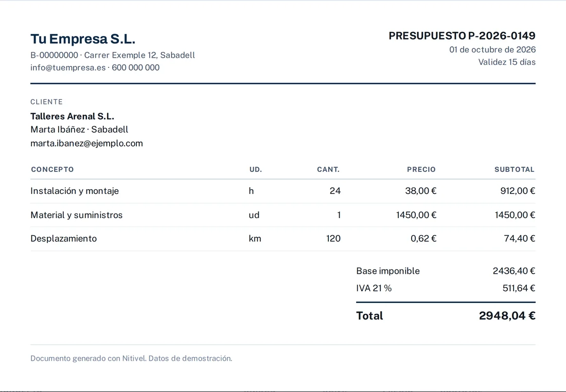Click the 0,62 € price per km
This screenshot has height=392, width=566.
coord(423,239)
